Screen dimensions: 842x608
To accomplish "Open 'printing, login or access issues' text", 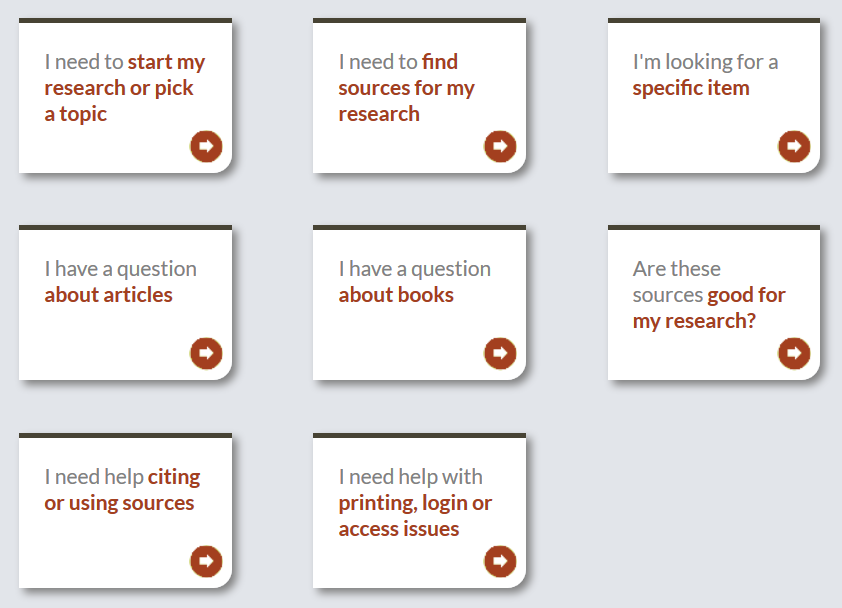I will (415, 516).
